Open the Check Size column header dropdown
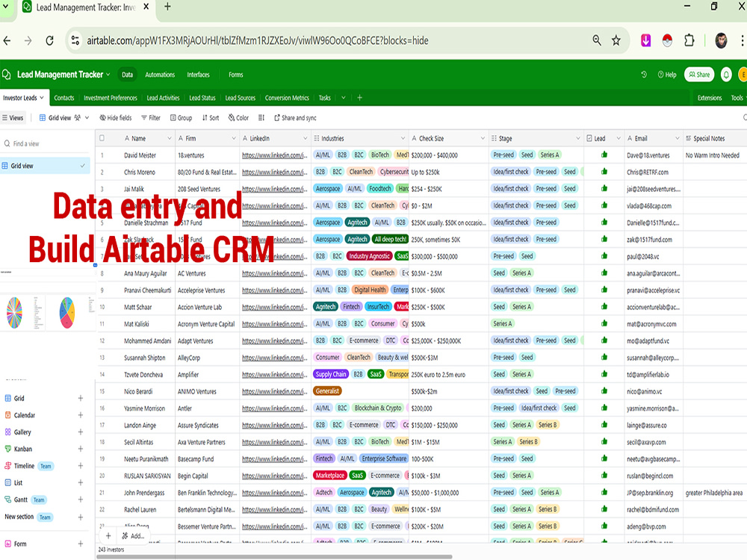Image resolution: width=747 pixels, height=560 pixels. [x=482, y=138]
